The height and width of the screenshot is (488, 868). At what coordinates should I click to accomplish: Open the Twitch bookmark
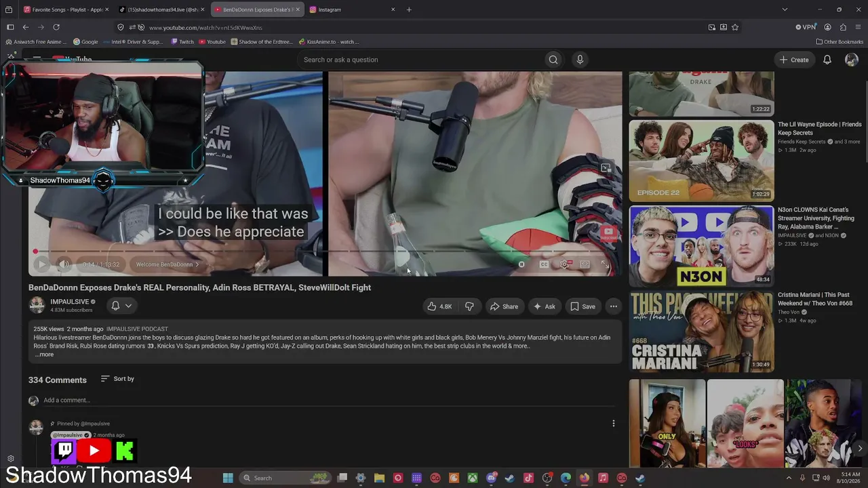click(182, 41)
